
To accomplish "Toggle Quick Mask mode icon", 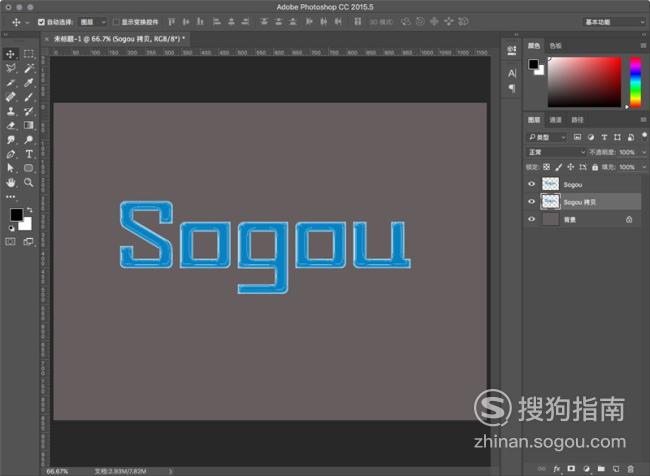I will click(10, 241).
